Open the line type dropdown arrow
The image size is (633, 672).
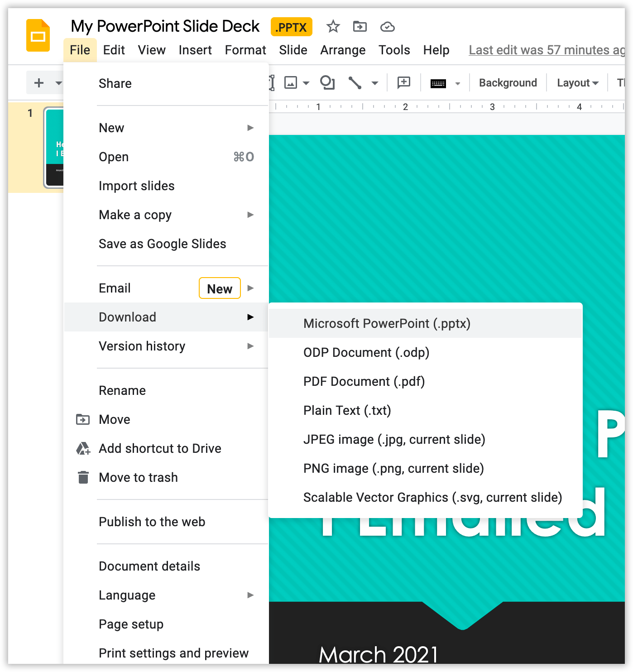point(375,83)
